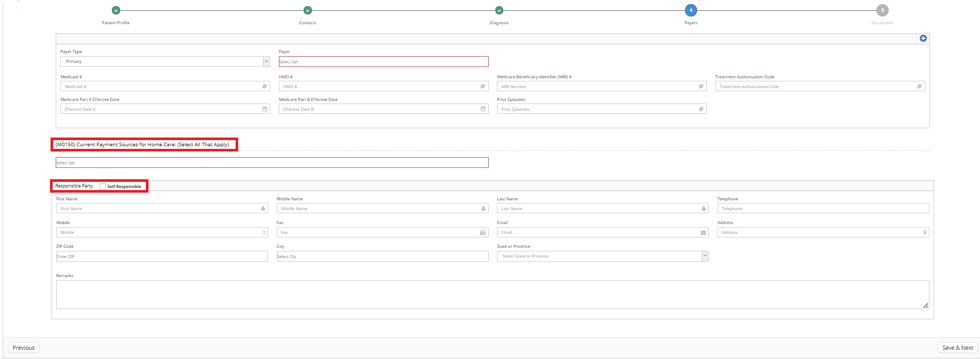Click the Middle Name input field
Image resolution: width=980 pixels, height=359 pixels.
click(x=383, y=209)
